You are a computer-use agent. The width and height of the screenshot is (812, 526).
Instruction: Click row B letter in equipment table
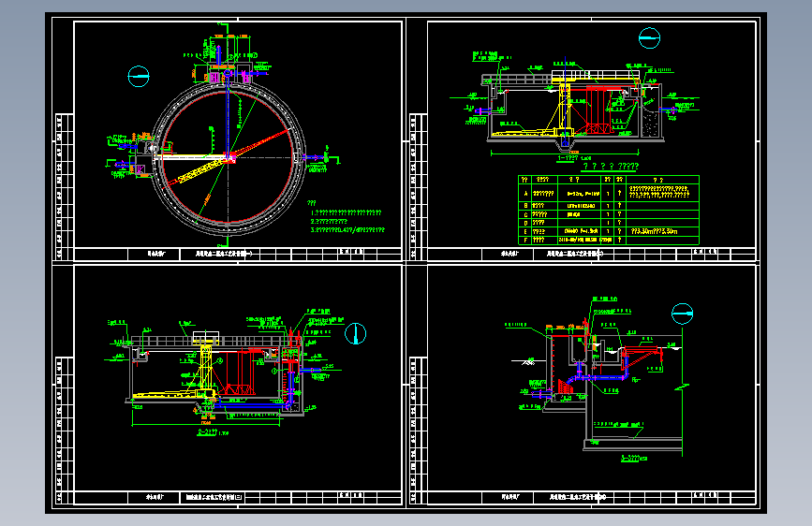(525, 206)
